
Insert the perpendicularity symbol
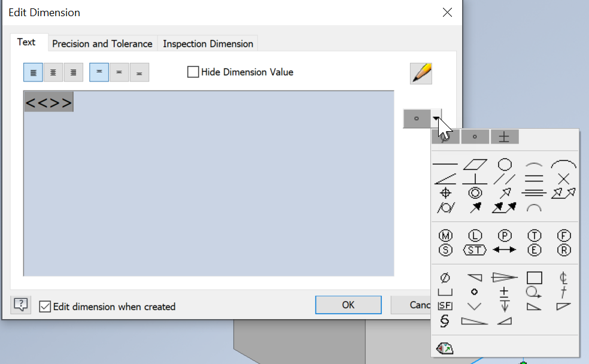coord(474,180)
